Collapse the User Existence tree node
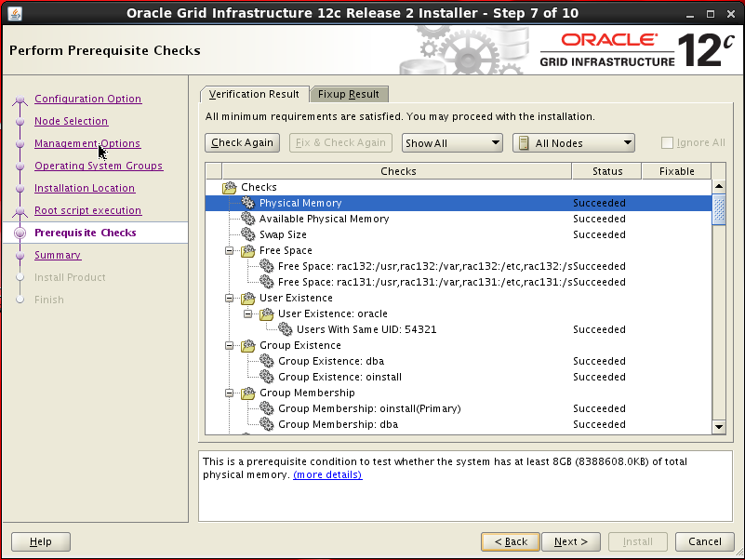Image resolution: width=745 pixels, height=560 pixels. (x=230, y=298)
